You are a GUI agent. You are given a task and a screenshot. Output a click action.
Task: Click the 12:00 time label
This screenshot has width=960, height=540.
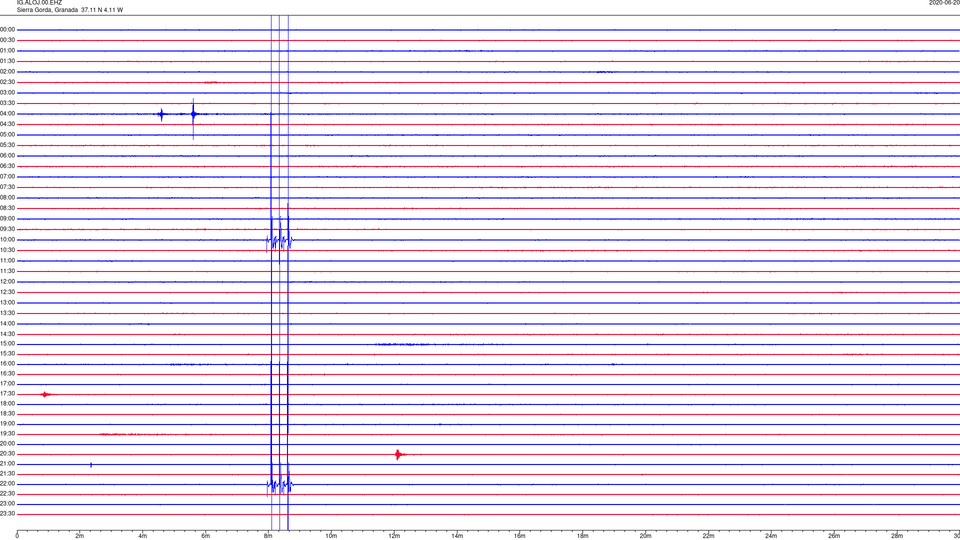click(x=8, y=282)
